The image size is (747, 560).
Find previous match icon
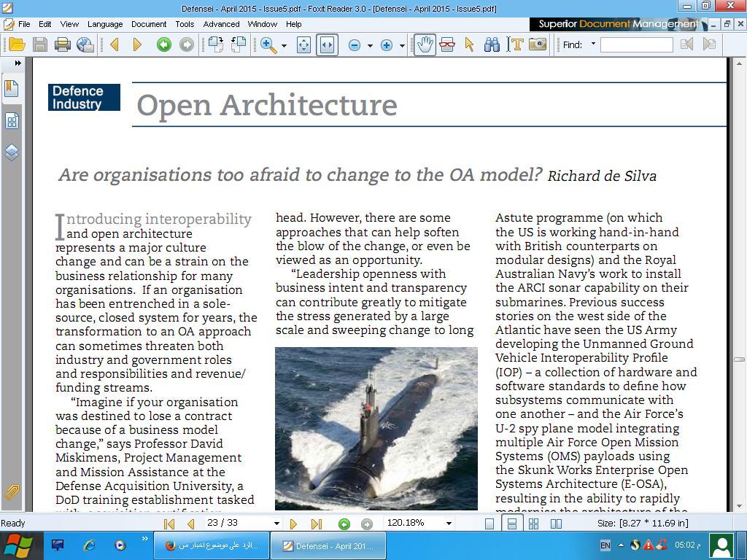686,44
